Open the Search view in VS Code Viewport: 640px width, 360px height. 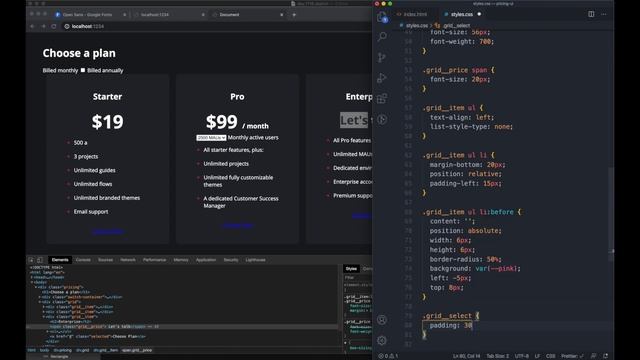click(x=382, y=37)
